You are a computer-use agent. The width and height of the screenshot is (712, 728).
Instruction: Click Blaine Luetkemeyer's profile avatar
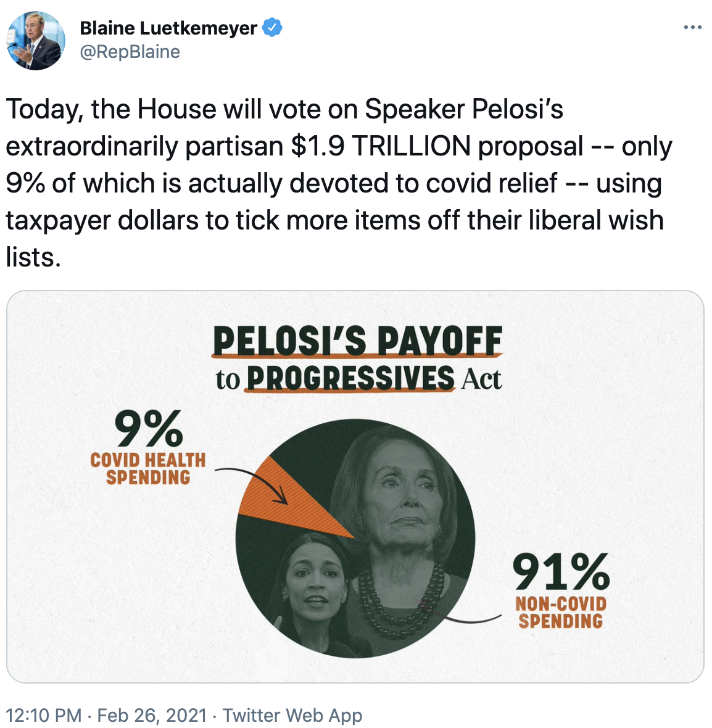coord(36,40)
